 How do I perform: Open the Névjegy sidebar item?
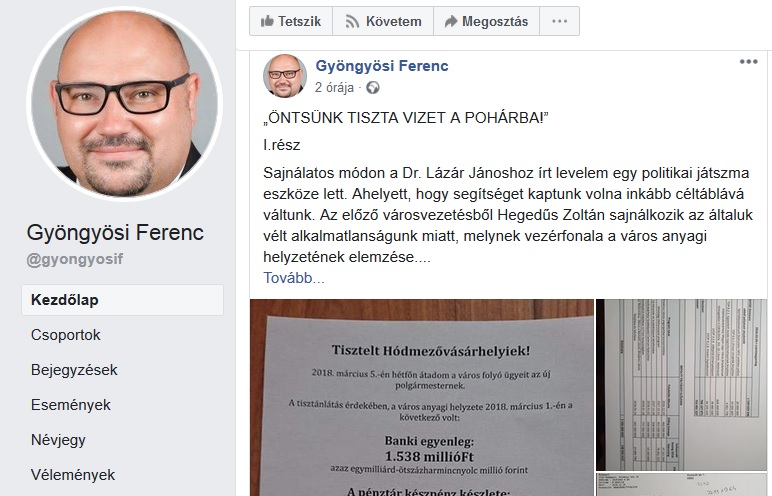click(58, 440)
